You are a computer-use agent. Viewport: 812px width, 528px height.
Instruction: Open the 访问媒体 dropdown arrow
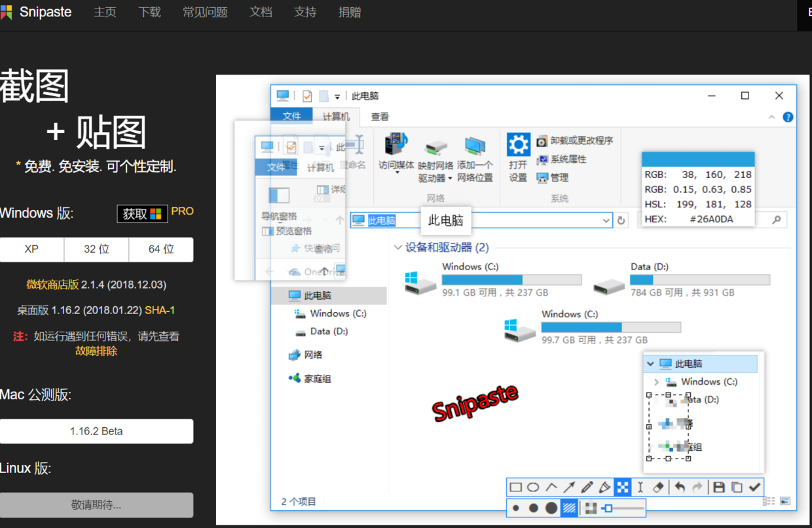coord(397,173)
